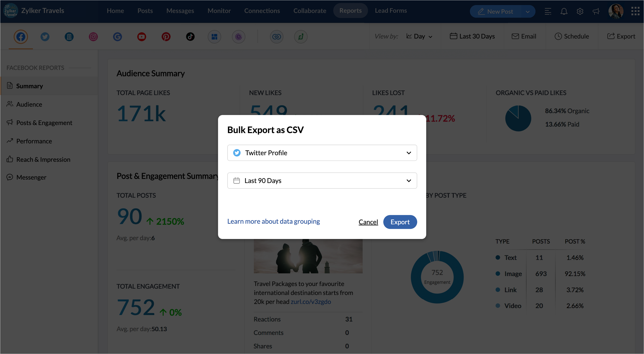
Task: Open the TikTok channel reports
Action: (x=190, y=37)
